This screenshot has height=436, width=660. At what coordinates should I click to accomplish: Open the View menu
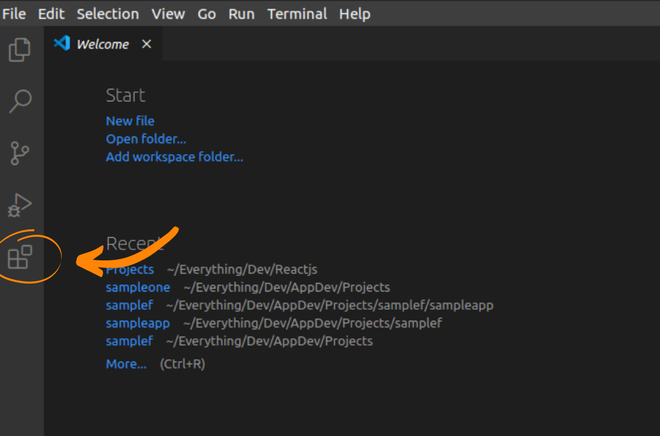(168, 14)
